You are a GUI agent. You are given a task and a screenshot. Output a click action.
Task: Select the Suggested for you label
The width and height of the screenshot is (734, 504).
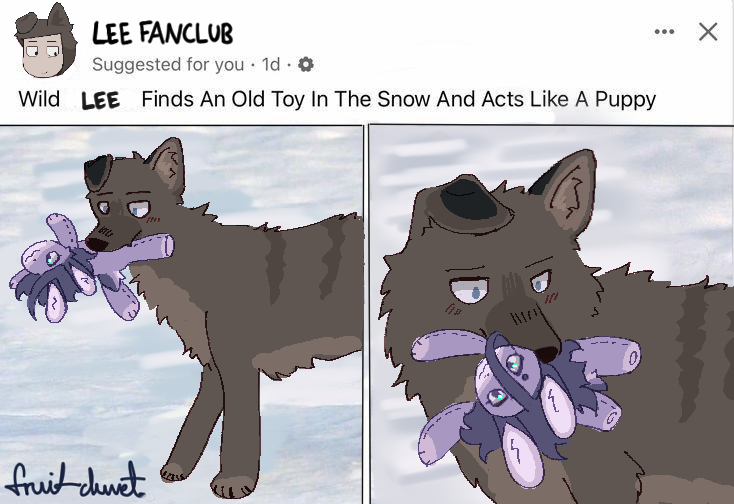pyautogui.click(x=169, y=64)
